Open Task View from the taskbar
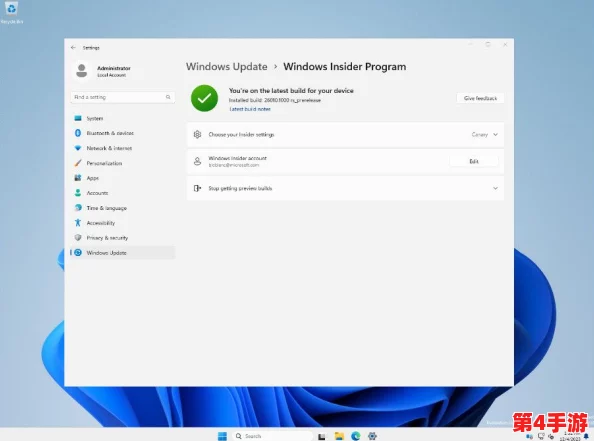Viewport: 594px width, 441px height. (x=322, y=436)
